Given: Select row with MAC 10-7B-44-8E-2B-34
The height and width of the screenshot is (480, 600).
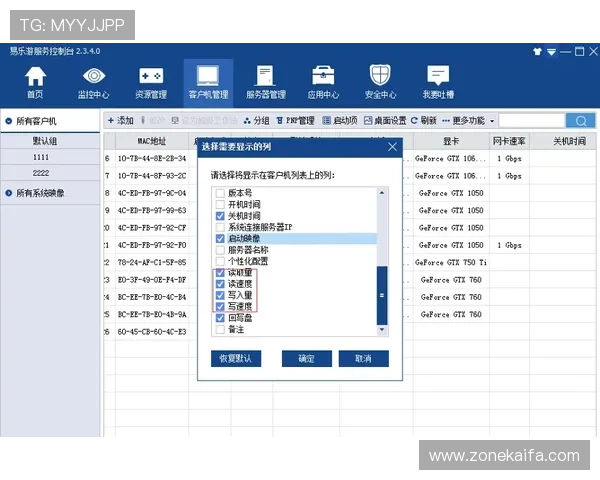Looking at the screenshot, I should [x=152, y=158].
